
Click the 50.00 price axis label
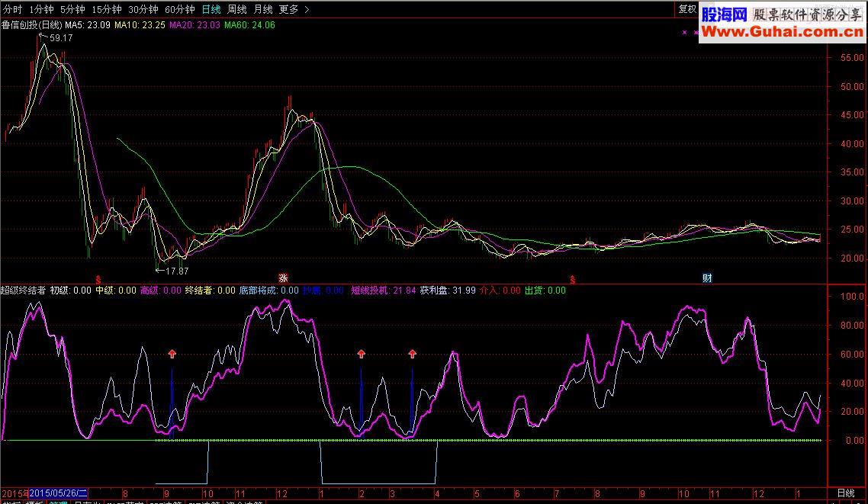852,86
